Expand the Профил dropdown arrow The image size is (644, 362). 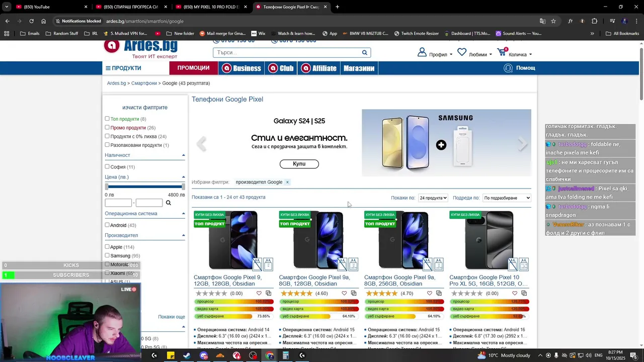pos(451,55)
